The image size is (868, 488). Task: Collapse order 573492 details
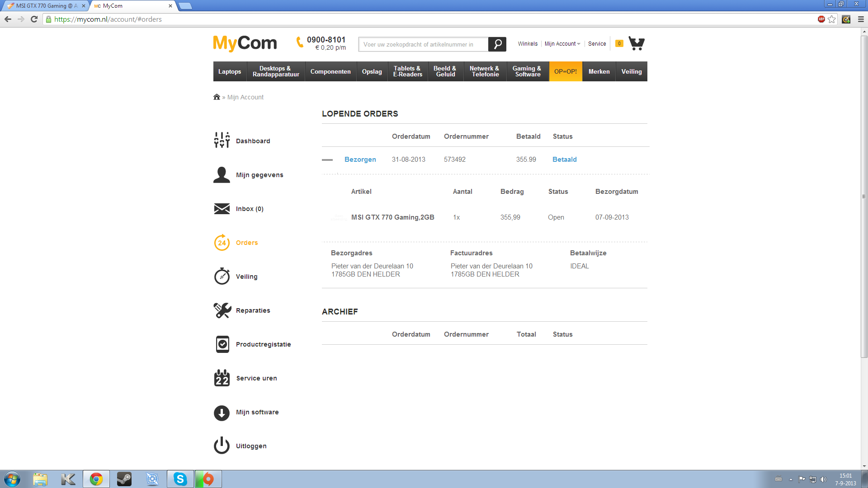pyautogui.click(x=327, y=160)
